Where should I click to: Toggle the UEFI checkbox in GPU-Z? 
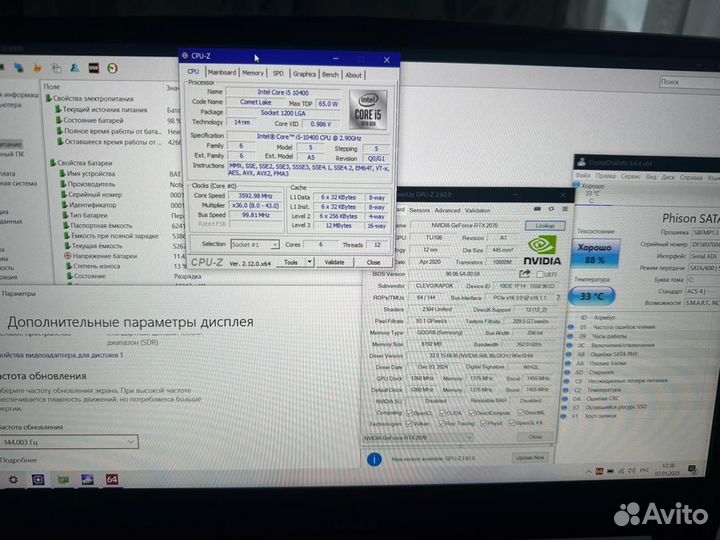click(540, 275)
